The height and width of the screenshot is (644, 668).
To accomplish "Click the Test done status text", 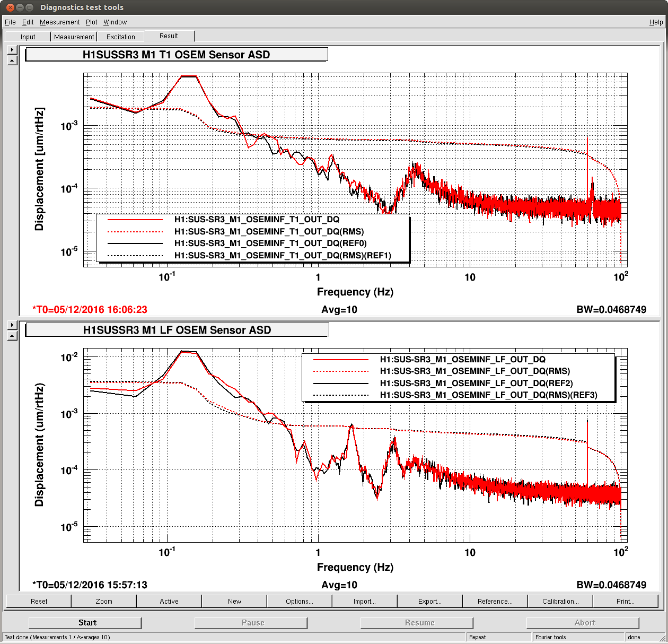I will coord(57,637).
